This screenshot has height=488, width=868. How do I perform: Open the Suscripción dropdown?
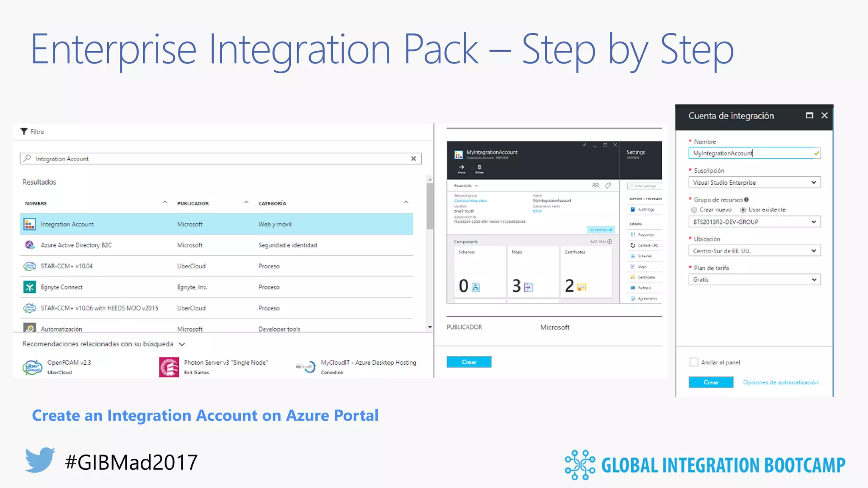click(x=754, y=183)
